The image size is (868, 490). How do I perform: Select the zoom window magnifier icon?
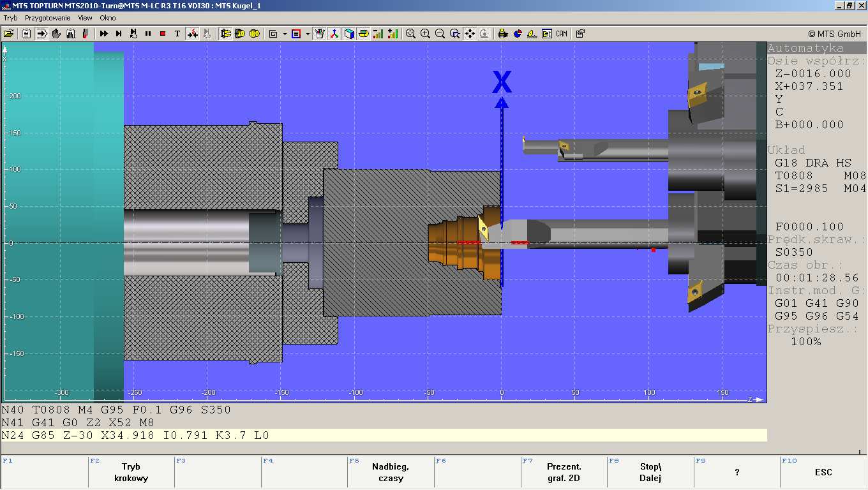(455, 33)
